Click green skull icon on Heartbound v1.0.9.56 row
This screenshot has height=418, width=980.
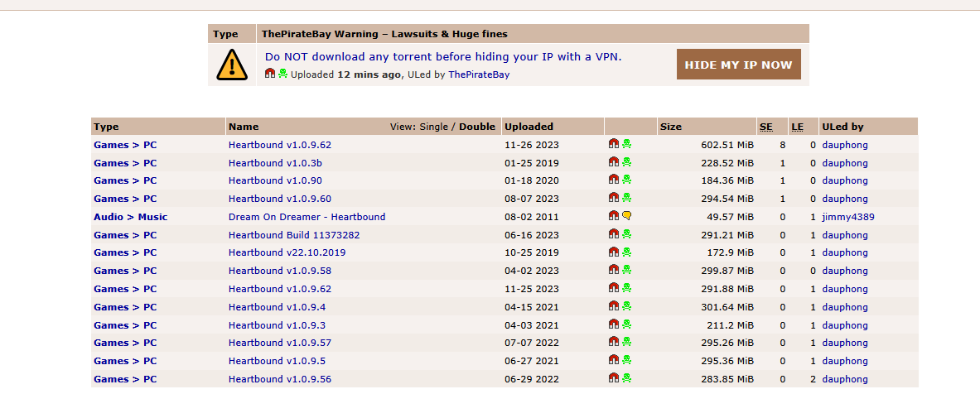point(626,377)
